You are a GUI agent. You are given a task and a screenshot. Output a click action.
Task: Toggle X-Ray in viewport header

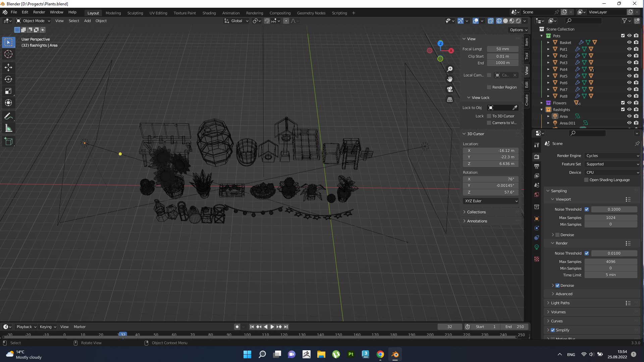coord(490,21)
